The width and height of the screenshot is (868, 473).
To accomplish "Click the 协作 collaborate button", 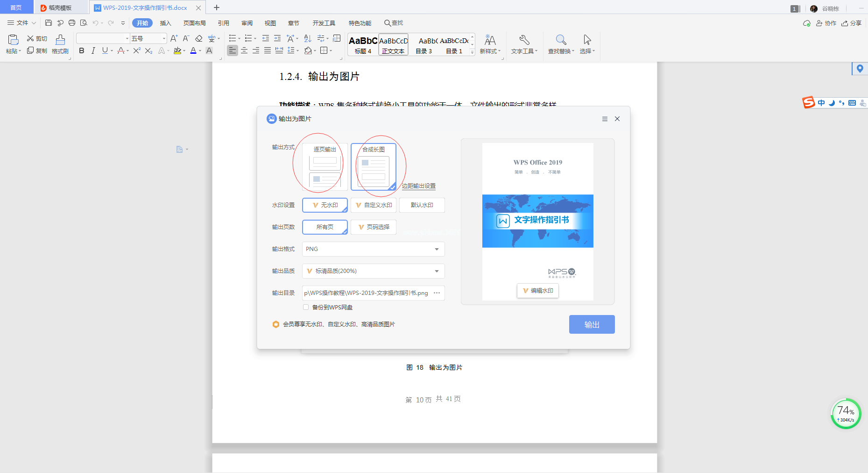I will pyautogui.click(x=826, y=23).
